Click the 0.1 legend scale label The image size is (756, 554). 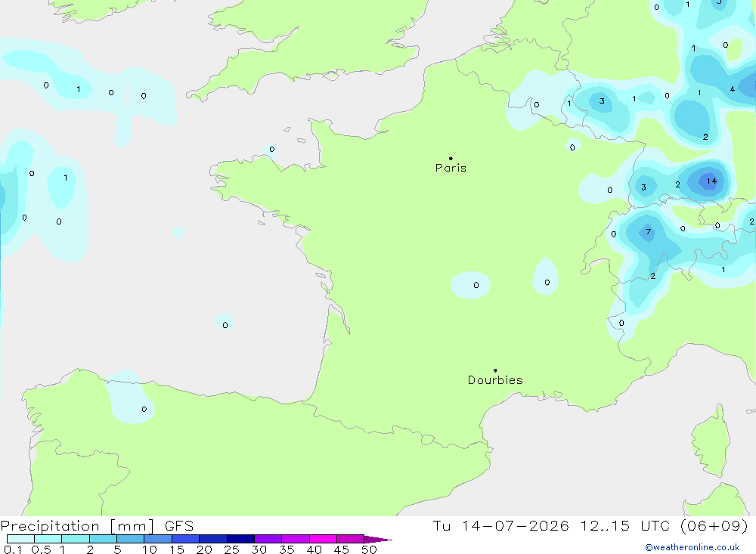[13, 549]
